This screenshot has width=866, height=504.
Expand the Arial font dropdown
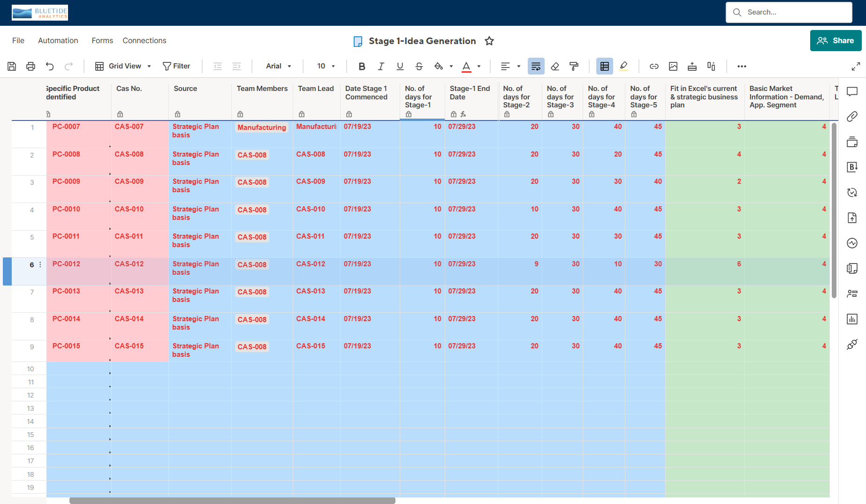tap(279, 66)
